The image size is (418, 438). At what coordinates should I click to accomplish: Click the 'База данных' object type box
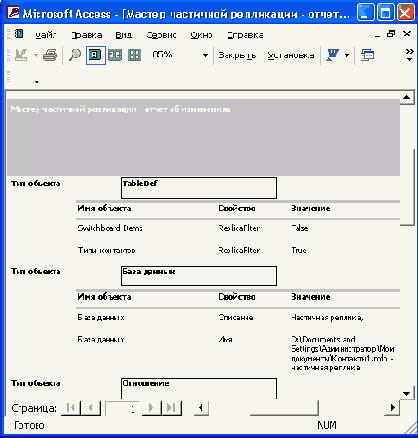click(x=199, y=276)
